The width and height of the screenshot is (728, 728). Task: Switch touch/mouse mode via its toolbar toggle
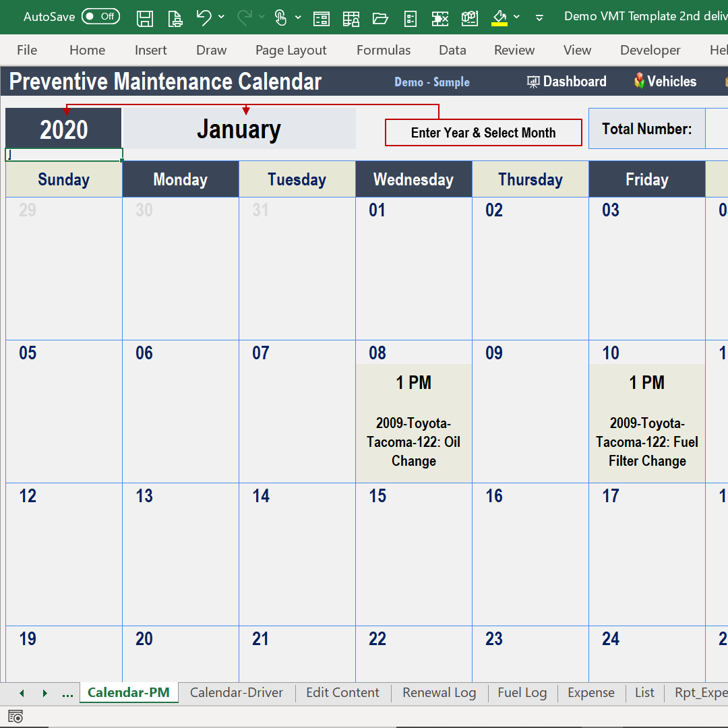pyautogui.click(x=282, y=17)
